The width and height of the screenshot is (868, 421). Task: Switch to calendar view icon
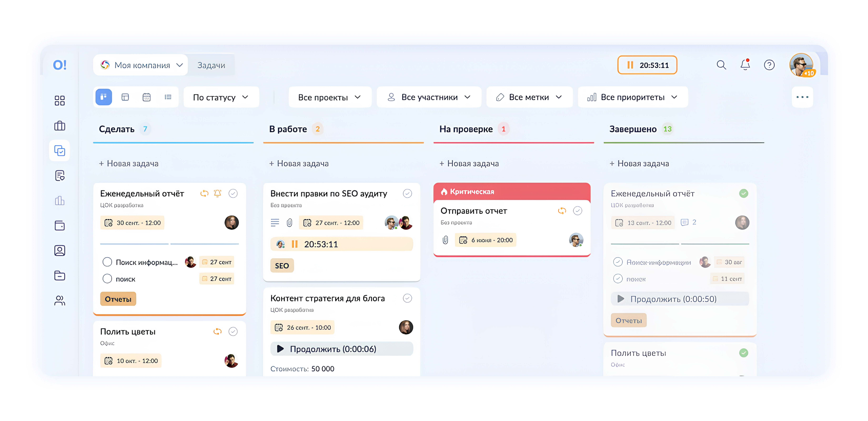click(x=147, y=97)
